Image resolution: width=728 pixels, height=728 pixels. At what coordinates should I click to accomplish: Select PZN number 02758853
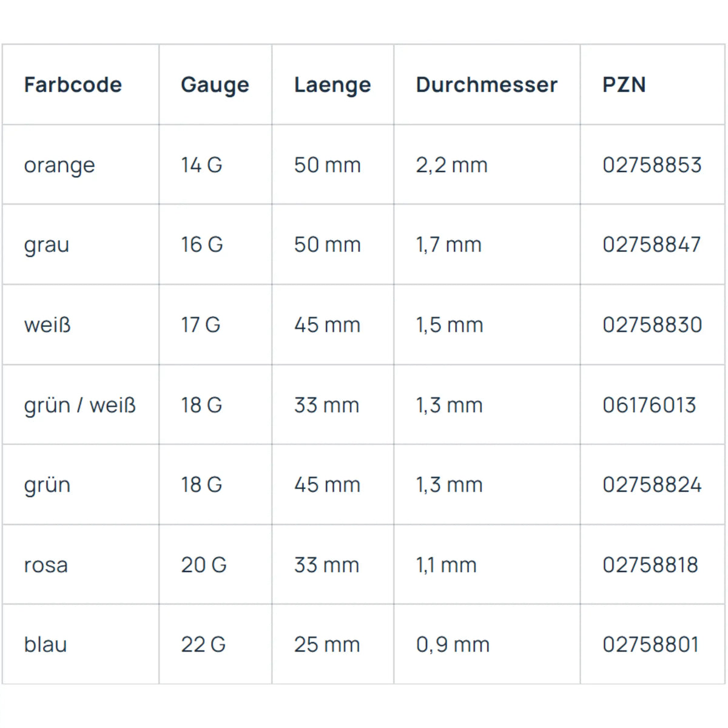652,164
